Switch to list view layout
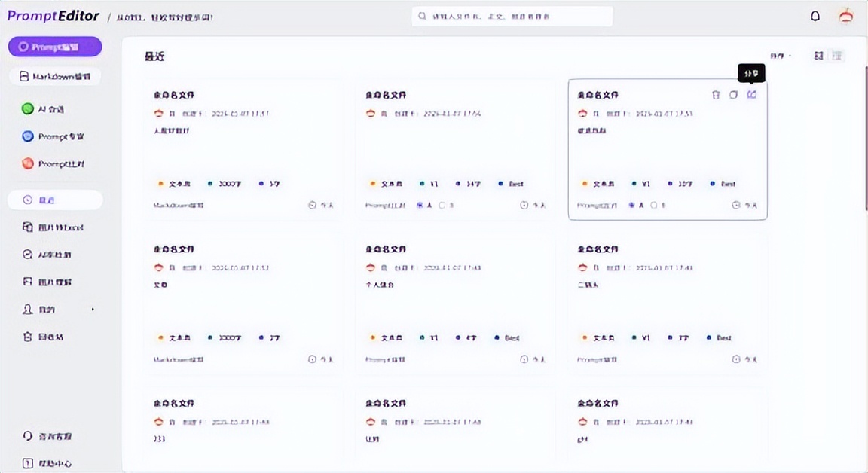The height and width of the screenshot is (473, 868). 836,55
